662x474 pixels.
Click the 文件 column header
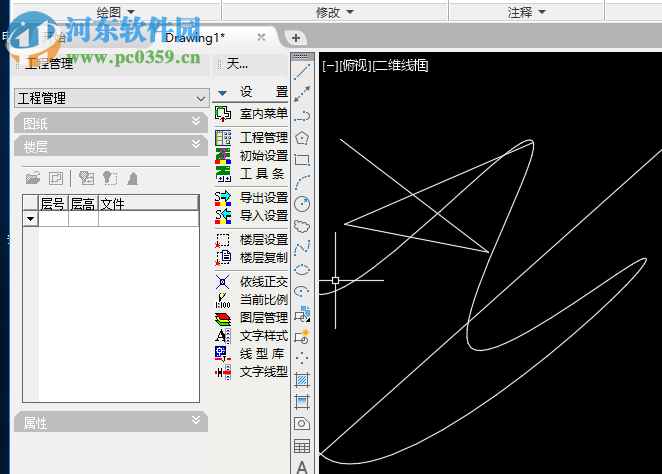coord(149,203)
